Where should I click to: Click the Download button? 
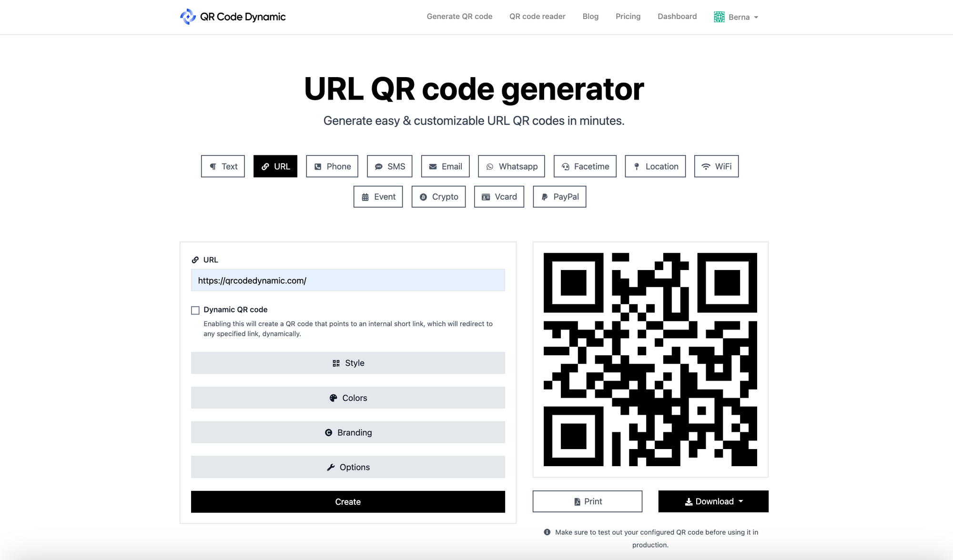[x=713, y=500]
